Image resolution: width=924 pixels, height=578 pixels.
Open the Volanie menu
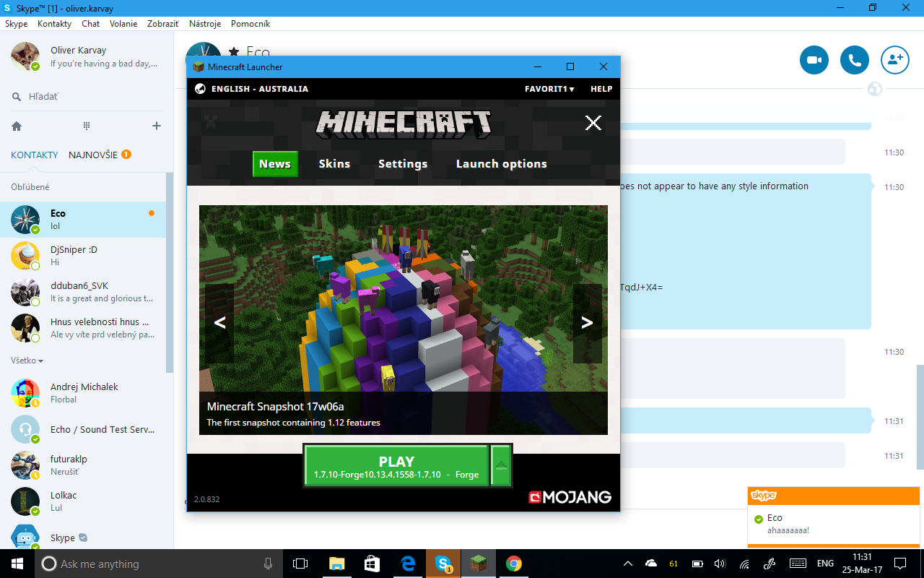tap(123, 24)
